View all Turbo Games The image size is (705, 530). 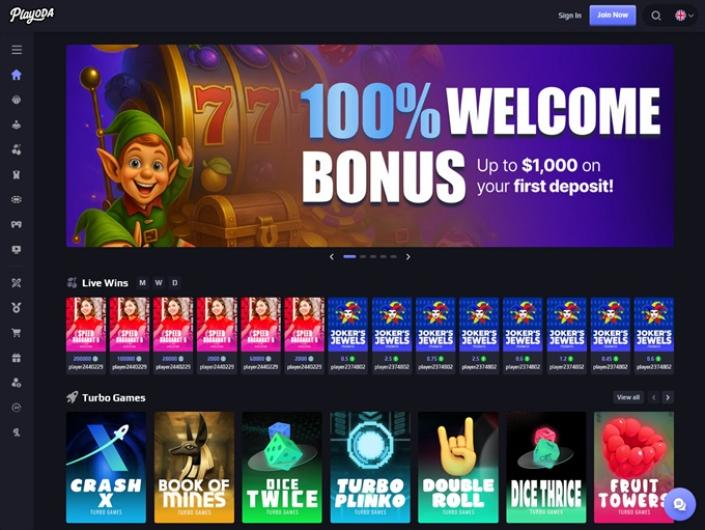628,397
